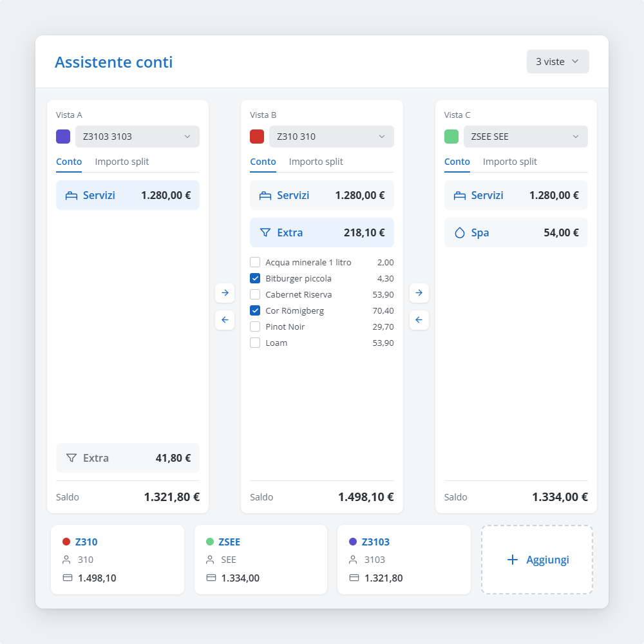Screen dimensions: 644x644
Task: Check Acqua minerale 1 litro
Action: tap(255, 263)
